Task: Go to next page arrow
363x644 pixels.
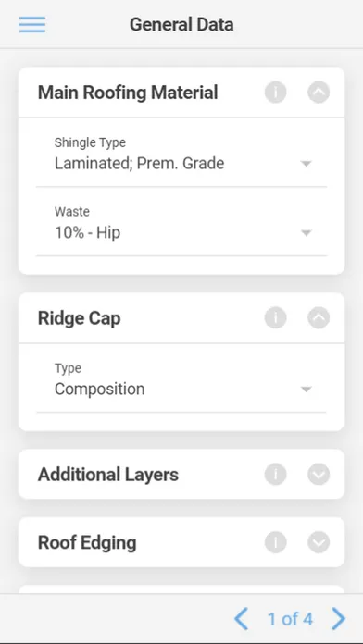Action: coord(339,618)
